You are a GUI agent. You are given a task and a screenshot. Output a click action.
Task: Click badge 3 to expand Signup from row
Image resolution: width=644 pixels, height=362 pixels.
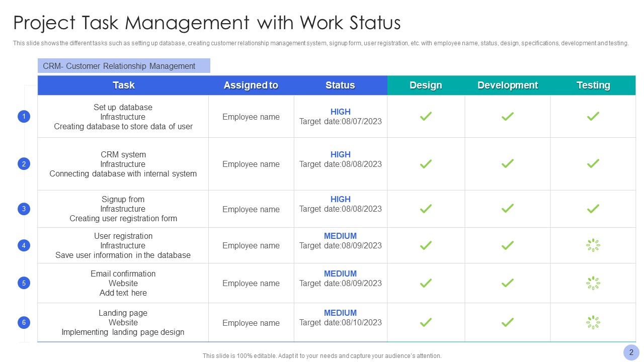(x=24, y=209)
